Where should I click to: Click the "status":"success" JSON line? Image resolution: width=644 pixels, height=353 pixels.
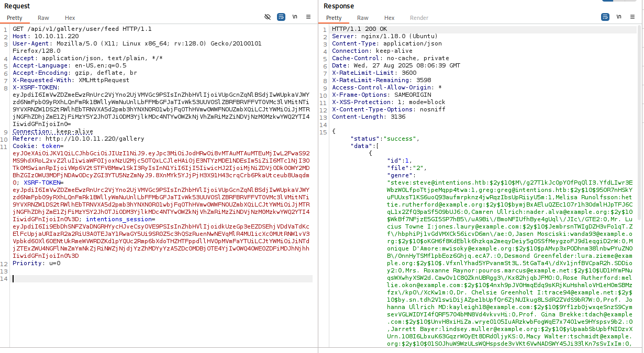(385, 139)
